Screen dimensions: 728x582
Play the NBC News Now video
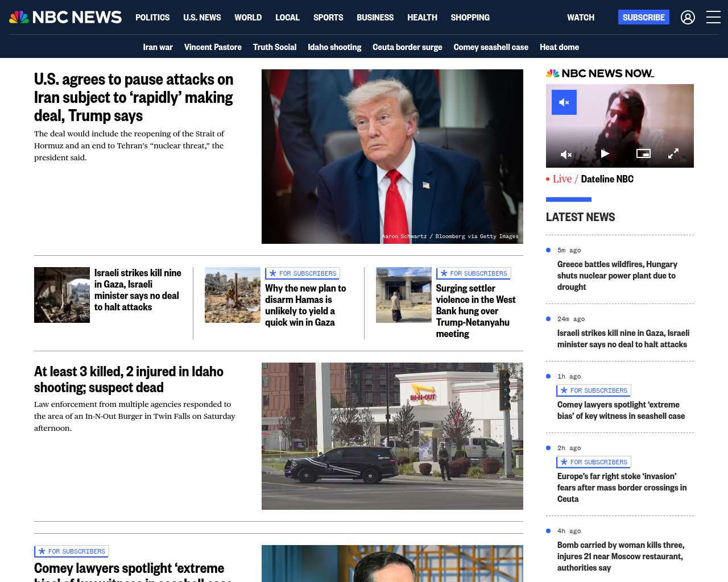(x=605, y=153)
